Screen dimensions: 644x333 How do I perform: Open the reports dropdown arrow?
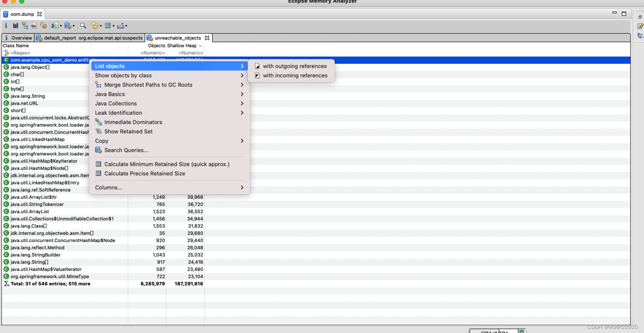pos(61,26)
